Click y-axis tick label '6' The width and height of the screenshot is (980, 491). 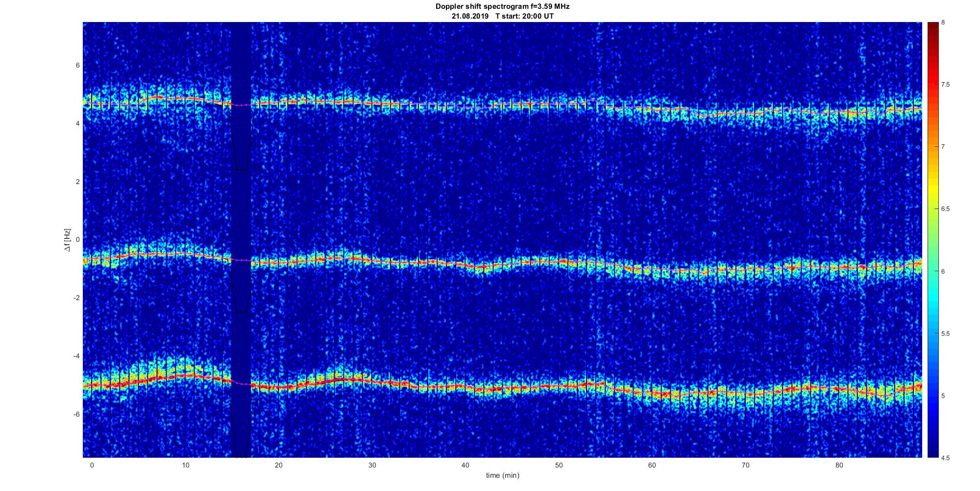(x=77, y=66)
